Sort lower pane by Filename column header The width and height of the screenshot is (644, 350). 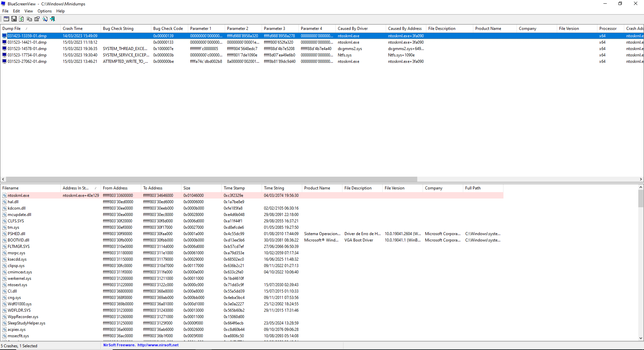30,188
